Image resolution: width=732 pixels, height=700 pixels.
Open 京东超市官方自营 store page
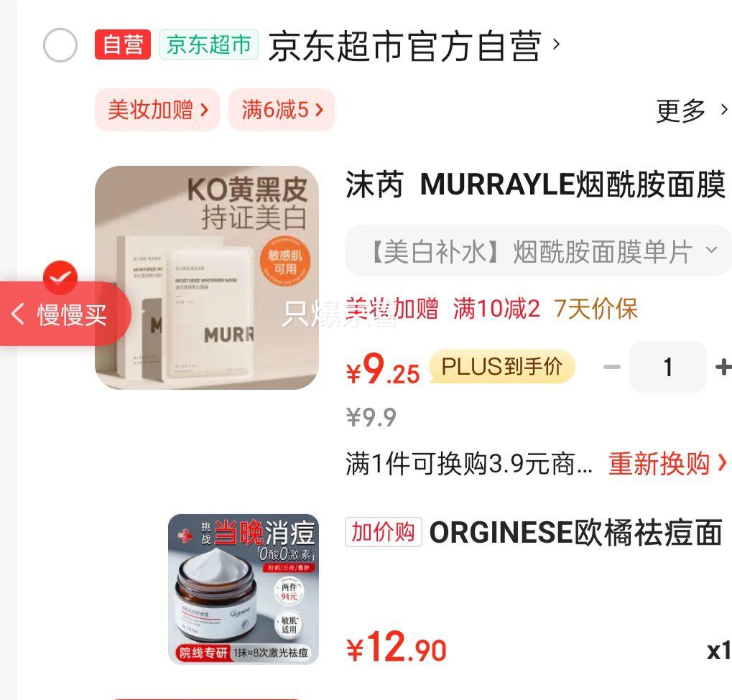click(x=404, y=46)
